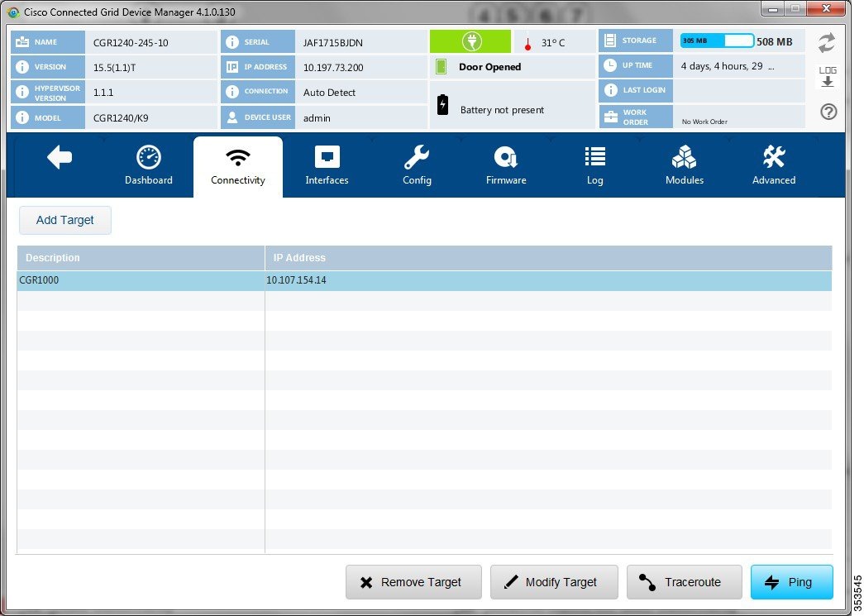Click the SERIAL info icon
Screen dimensions: 864x616
click(x=232, y=42)
